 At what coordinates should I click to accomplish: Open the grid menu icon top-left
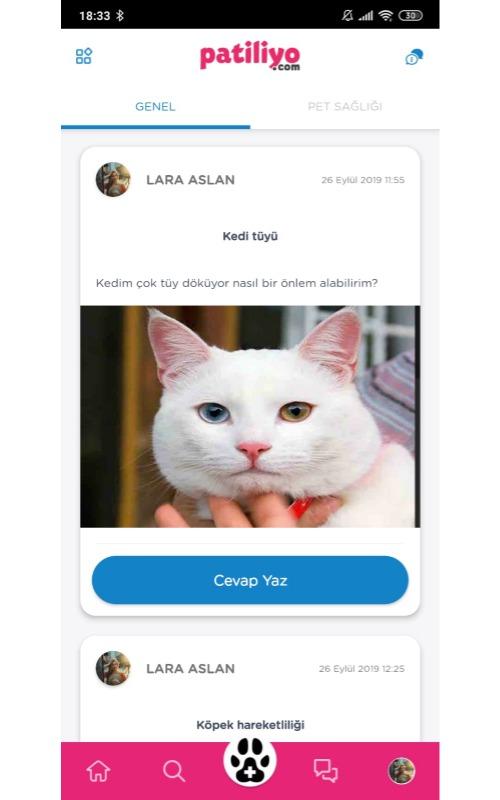(84, 56)
